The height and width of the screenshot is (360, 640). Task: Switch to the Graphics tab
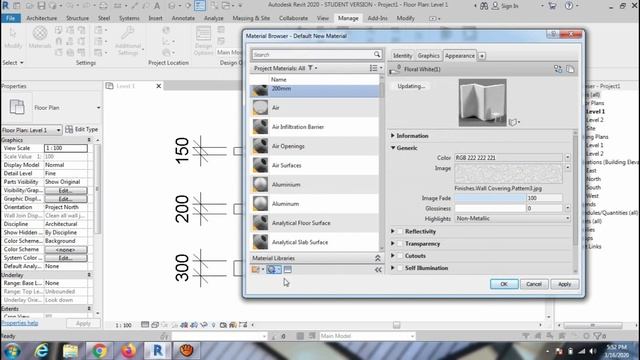pyautogui.click(x=428, y=56)
